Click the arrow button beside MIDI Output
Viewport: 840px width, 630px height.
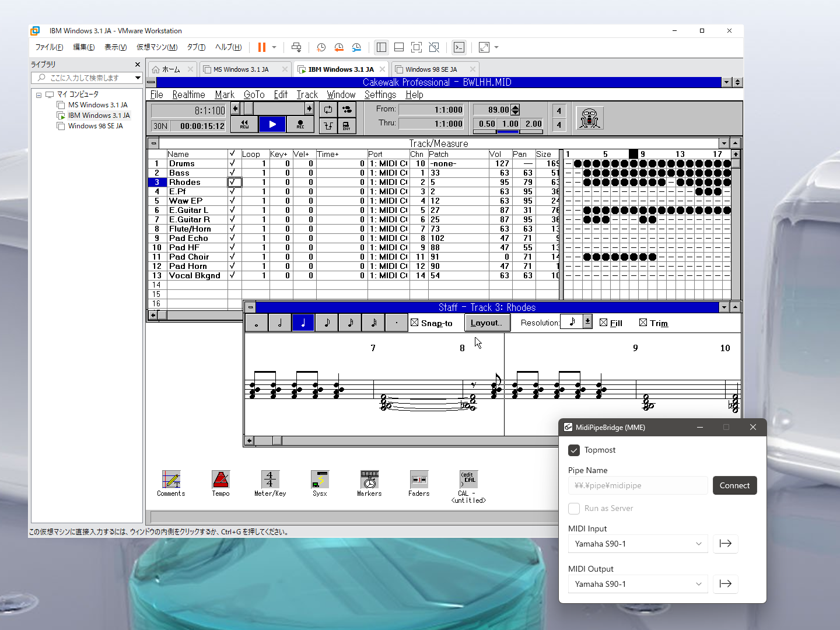725,584
